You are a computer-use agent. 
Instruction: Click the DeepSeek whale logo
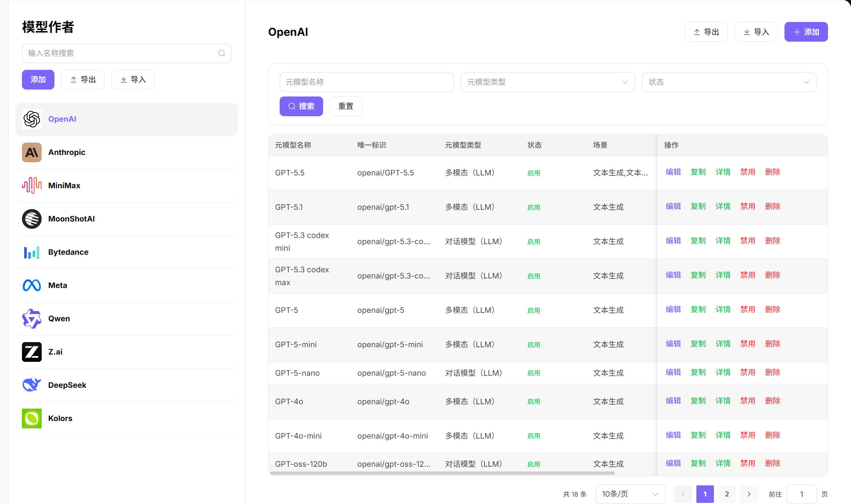pos(32,385)
